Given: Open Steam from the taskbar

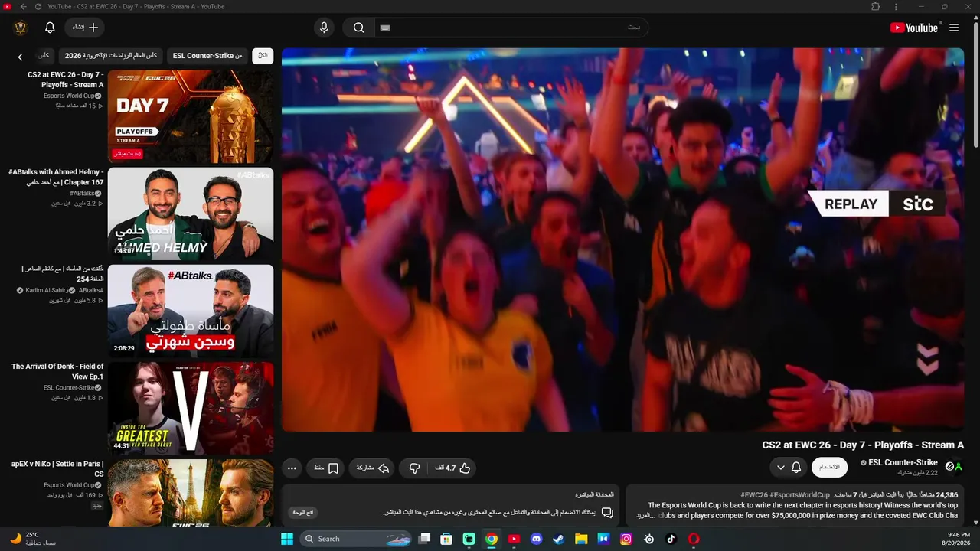Looking at the screenshot, I should click(559, 539).
